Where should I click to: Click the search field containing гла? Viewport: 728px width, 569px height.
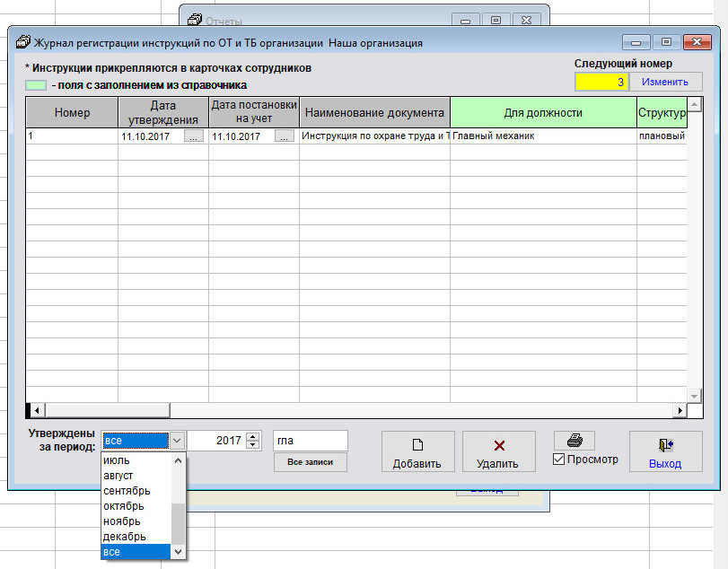point(310,441)
